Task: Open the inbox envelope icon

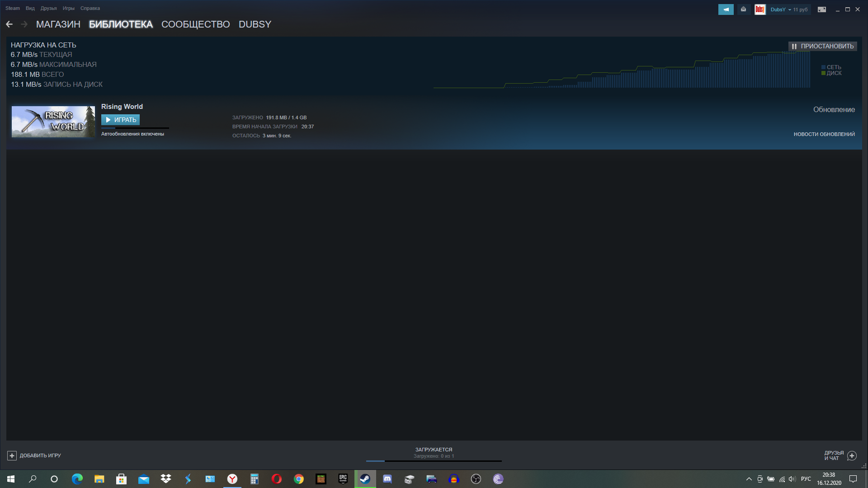Action: [x=743, y=9]
